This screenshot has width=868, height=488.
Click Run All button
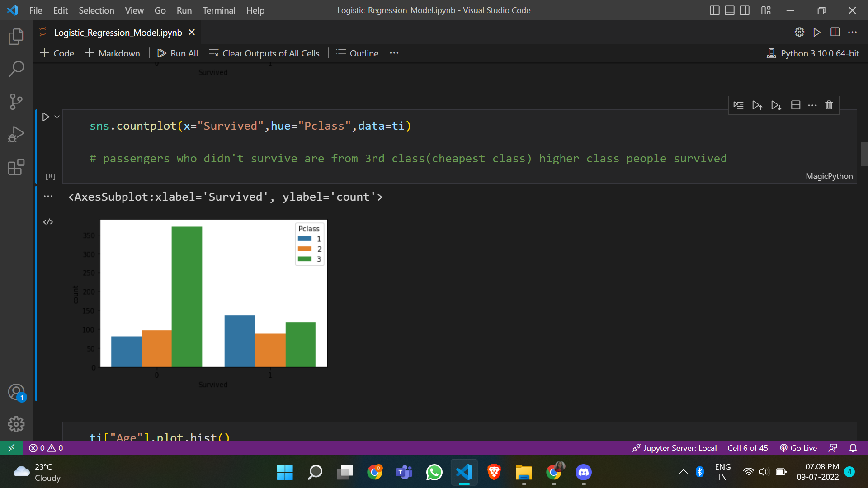click(x=178, y=53)
